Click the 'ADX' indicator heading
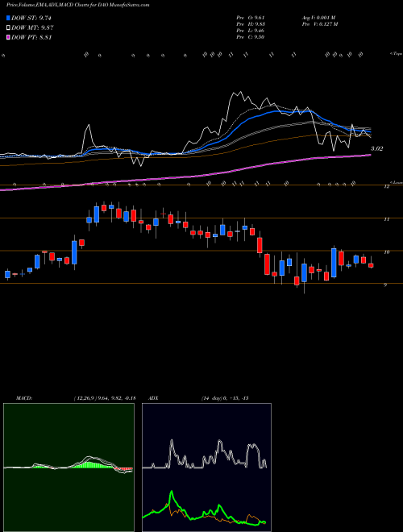Viewport: 403px width, 532px height. pos(153,398)
